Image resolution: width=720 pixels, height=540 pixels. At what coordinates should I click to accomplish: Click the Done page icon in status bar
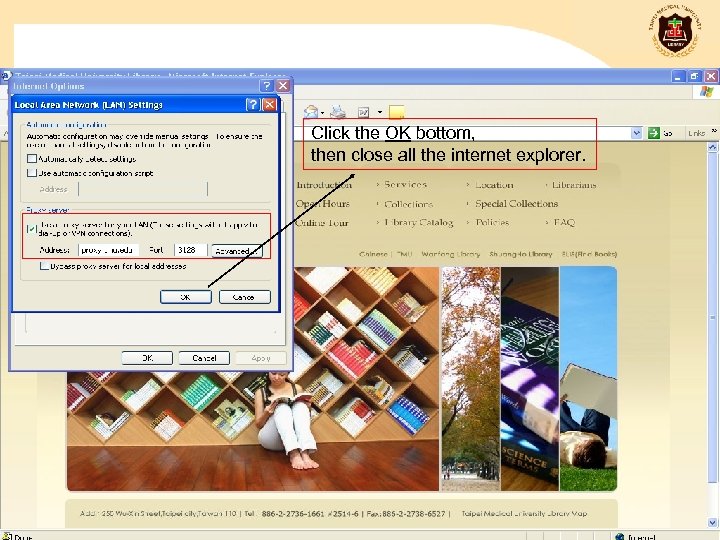7,536
